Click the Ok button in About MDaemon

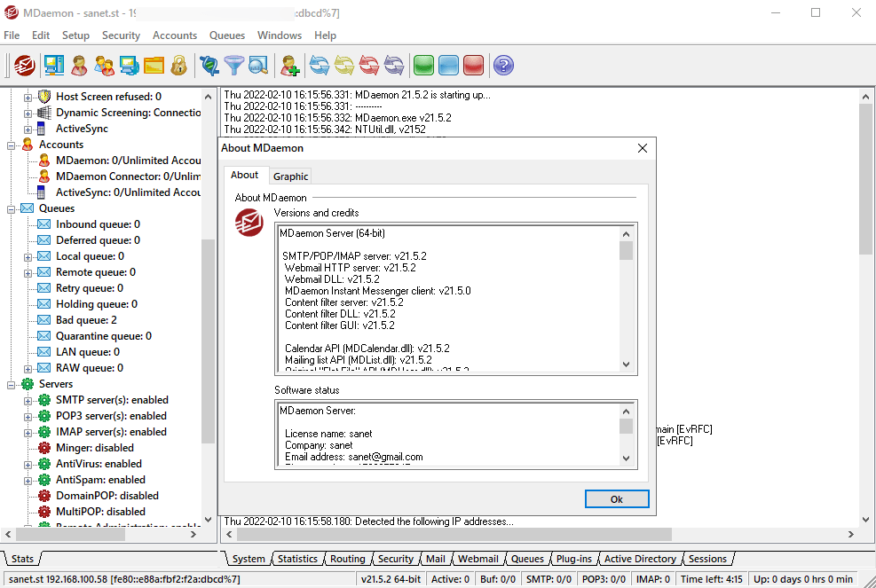click(x=617, y=499)
